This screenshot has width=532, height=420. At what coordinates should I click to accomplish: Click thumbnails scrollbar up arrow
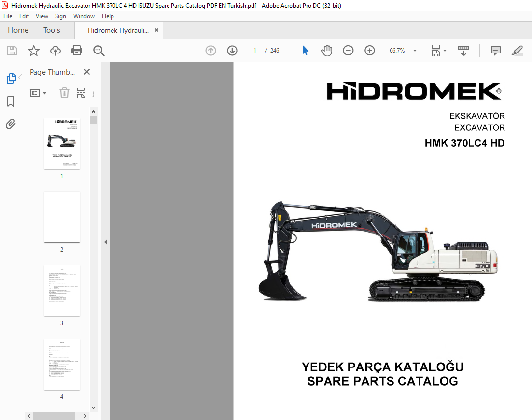coord(94,111)
